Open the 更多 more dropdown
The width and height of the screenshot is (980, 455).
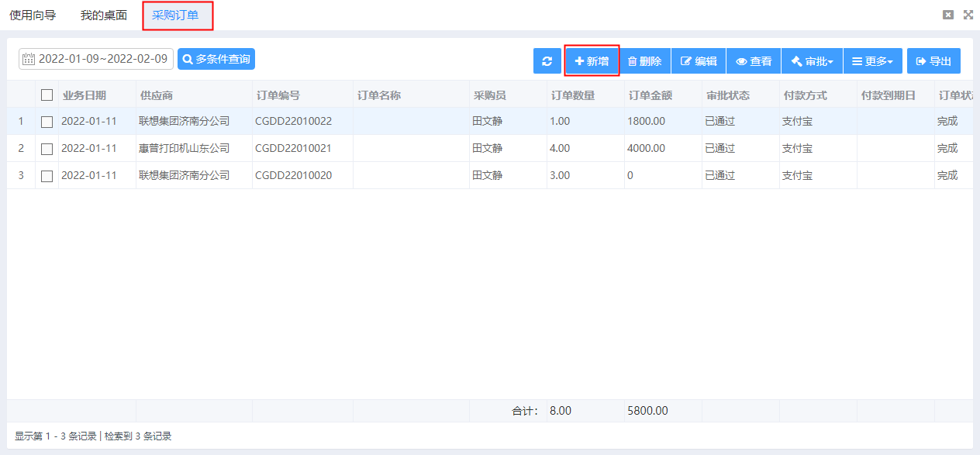873,61
